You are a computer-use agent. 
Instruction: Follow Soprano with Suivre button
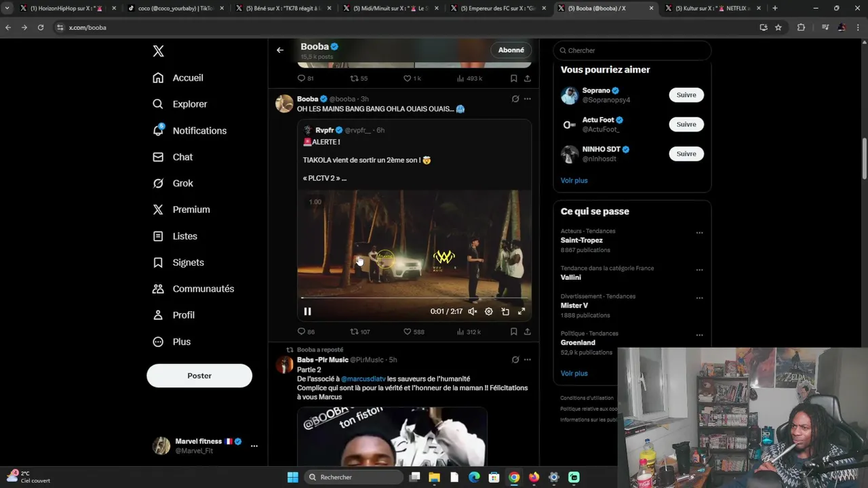tap(686, 95)
